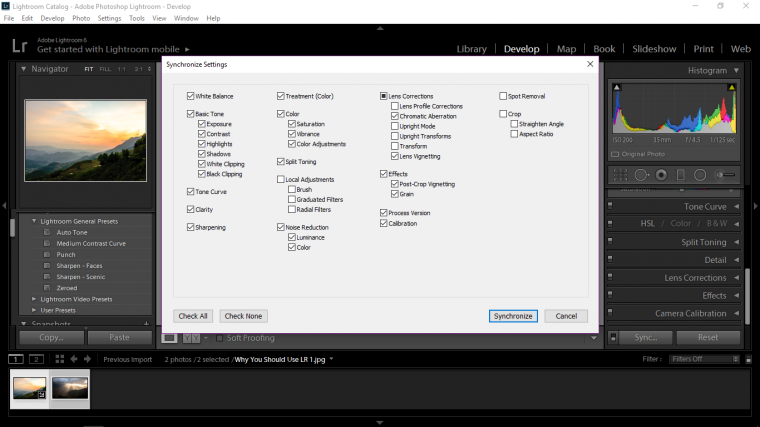Select the first filmstrip thumbnail
Image resolution: width=760 pixels, height=427 pixels.
29,389
